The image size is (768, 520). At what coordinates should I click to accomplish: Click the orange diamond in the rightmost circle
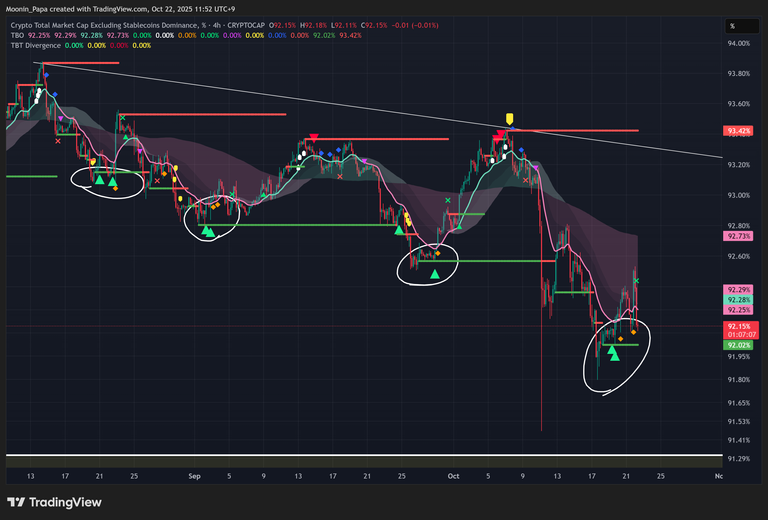(x=619, y=341)
